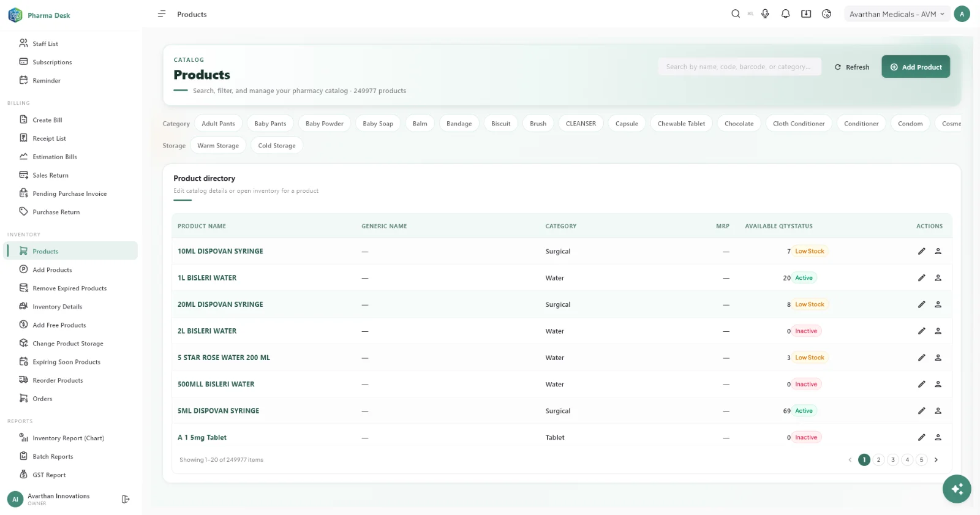980x515 pixels.
Task: Sort by the PRODUCT NAME column header
Action: tap(202, 226)
